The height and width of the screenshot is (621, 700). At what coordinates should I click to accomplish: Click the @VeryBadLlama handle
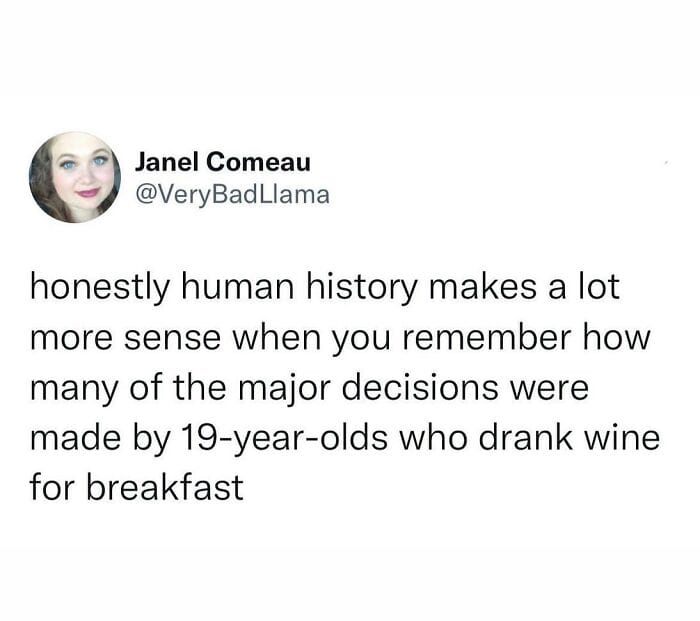coord(231,194)
